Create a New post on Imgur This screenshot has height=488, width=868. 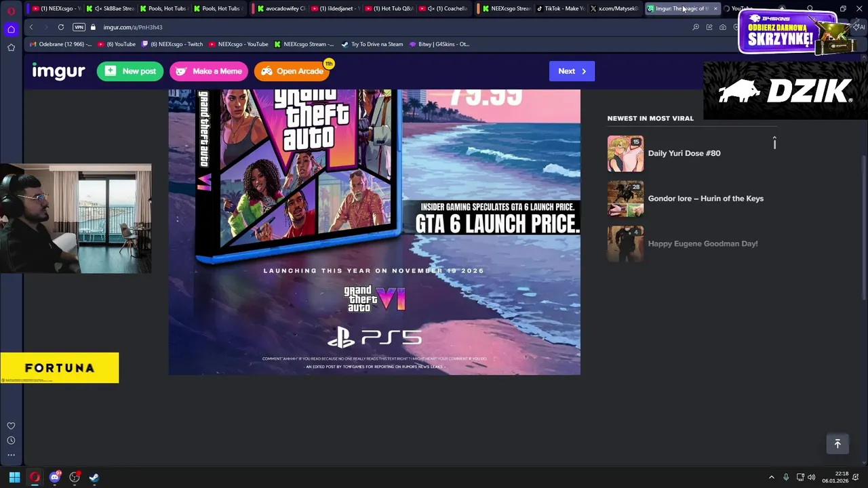click(x=130, y=71)
